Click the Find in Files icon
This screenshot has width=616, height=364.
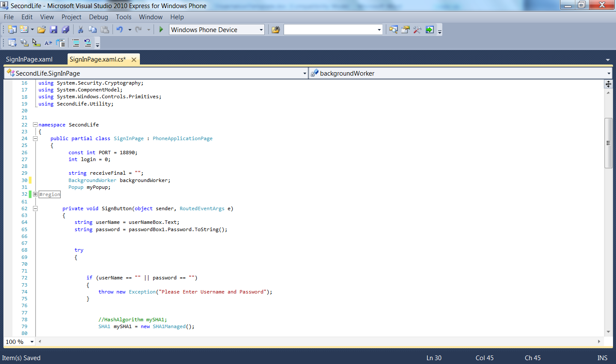coord(276,29)
